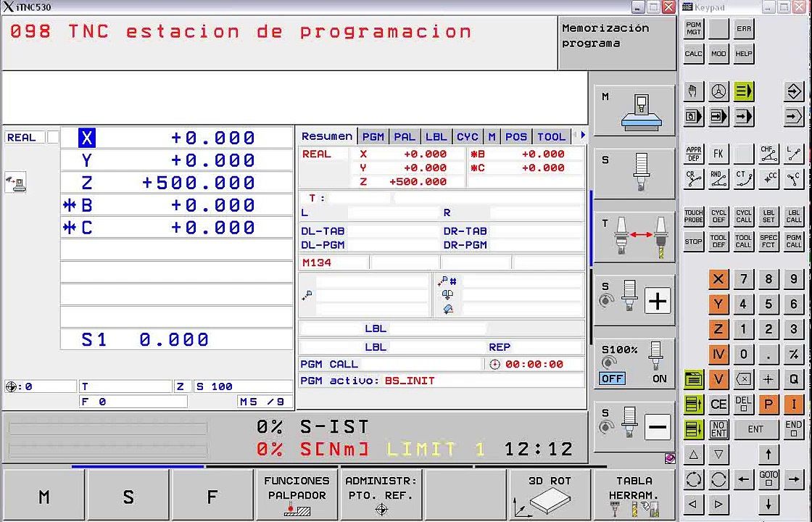812x522 pixels.
Task: Click the CYCL DEF key
Action: click(718, 217)
